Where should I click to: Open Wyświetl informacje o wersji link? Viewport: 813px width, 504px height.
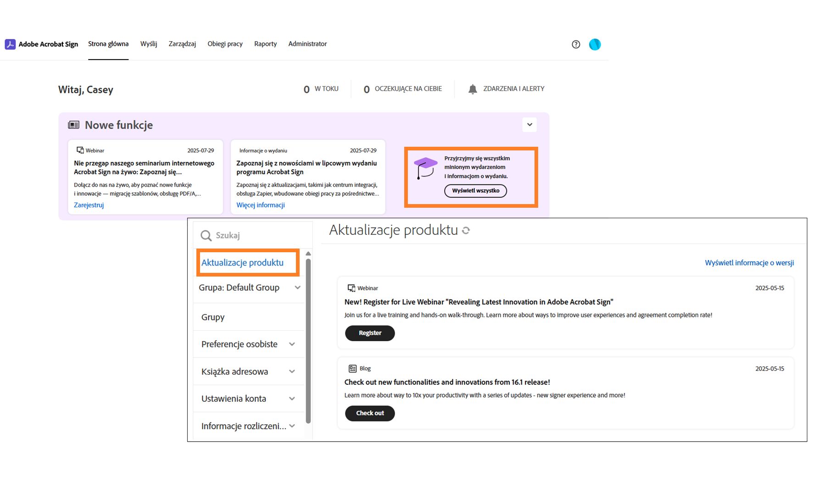point(749,263)
